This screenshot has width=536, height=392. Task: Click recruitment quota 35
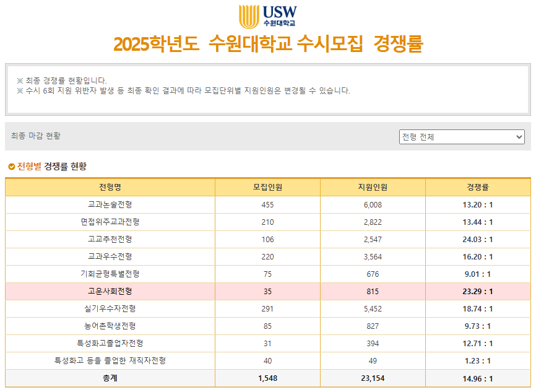click(x=267, y=292)
